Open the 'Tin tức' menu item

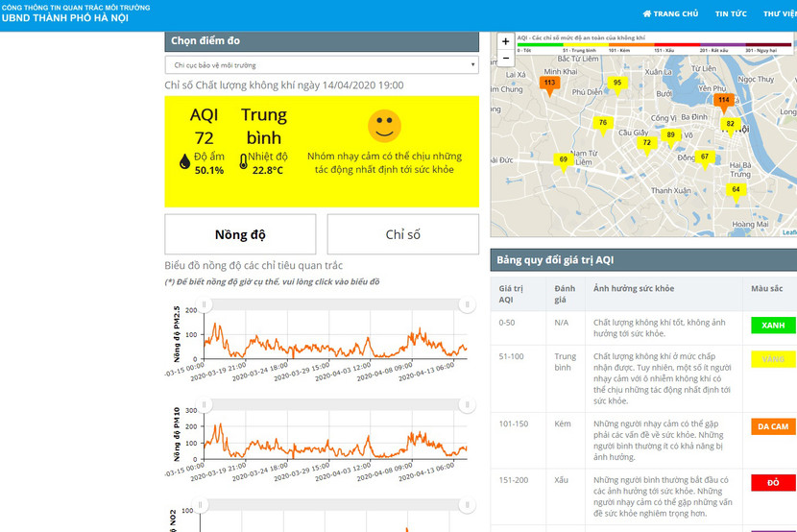coord(731,13)
